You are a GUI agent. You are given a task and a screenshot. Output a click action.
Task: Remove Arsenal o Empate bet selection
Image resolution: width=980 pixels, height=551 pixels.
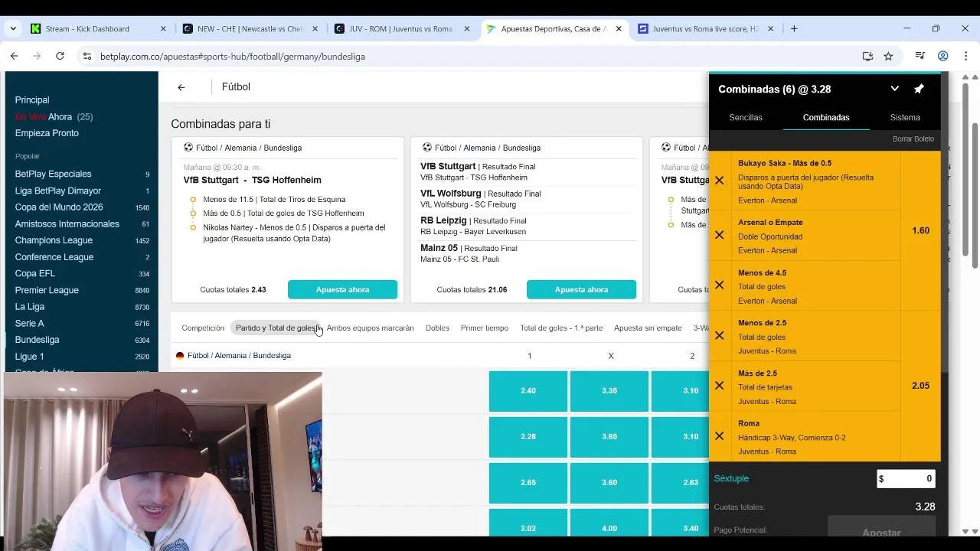pyautogui.click(x=719, y=235)
